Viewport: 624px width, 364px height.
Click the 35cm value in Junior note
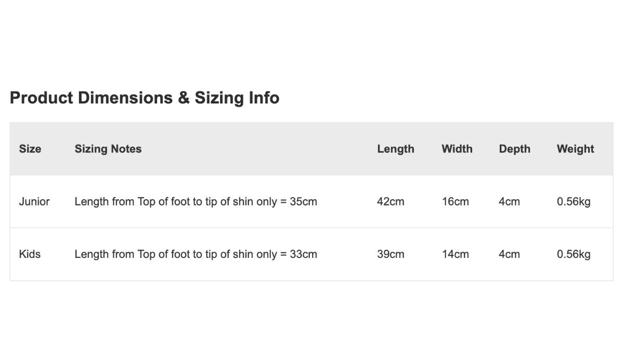coord(304,202)
